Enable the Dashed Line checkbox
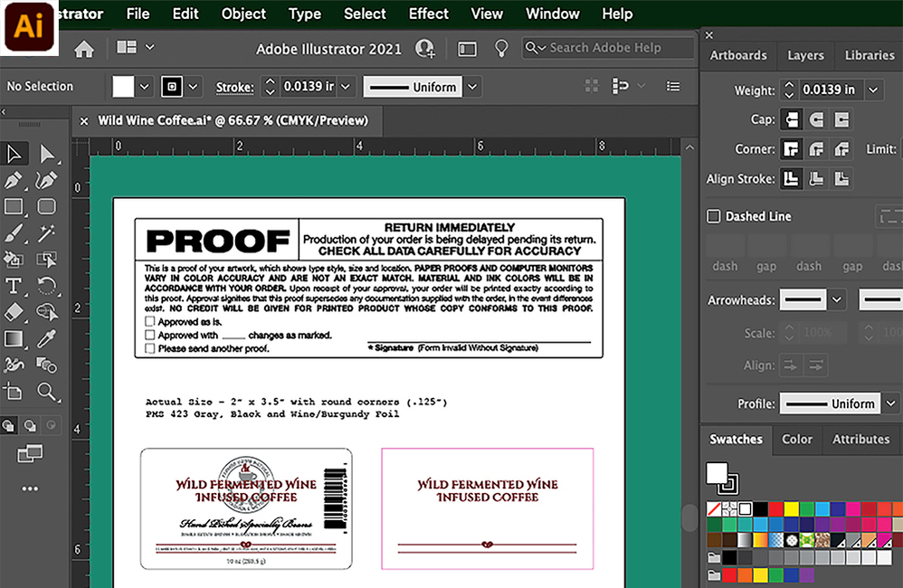Screen dimensions: 903x588 coord(714,216)
